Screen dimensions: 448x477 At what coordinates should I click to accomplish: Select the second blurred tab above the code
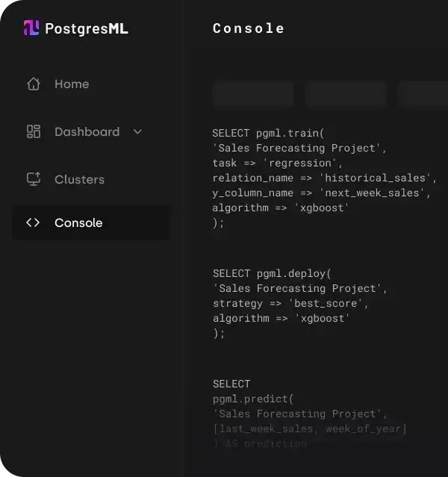click(346, 94)
